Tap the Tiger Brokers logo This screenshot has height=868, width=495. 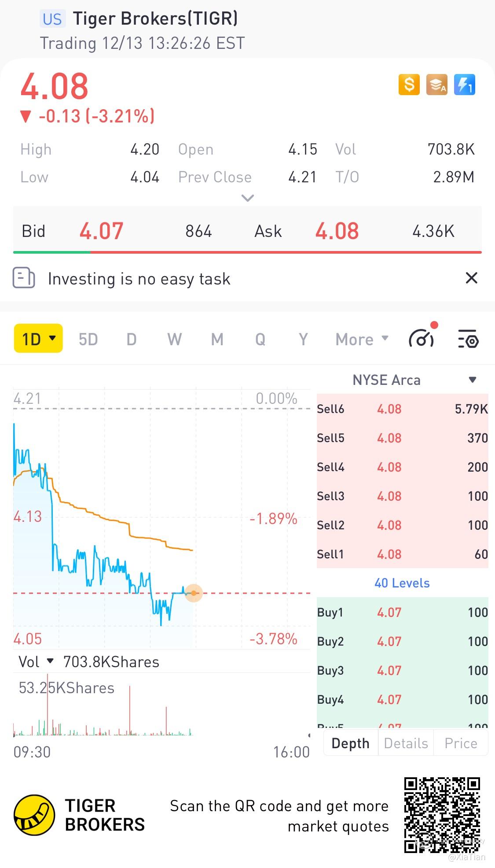(x=34, y=815)
